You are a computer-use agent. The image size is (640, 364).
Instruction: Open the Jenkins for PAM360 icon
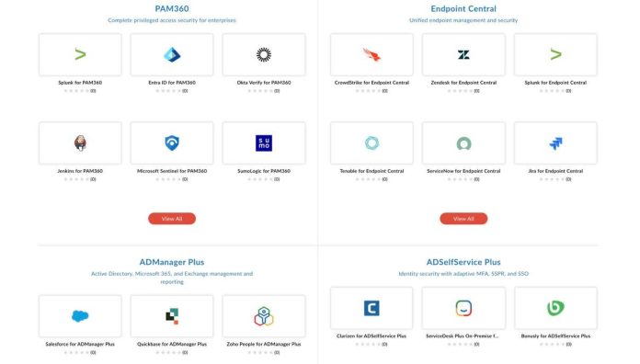coord(80,143)
